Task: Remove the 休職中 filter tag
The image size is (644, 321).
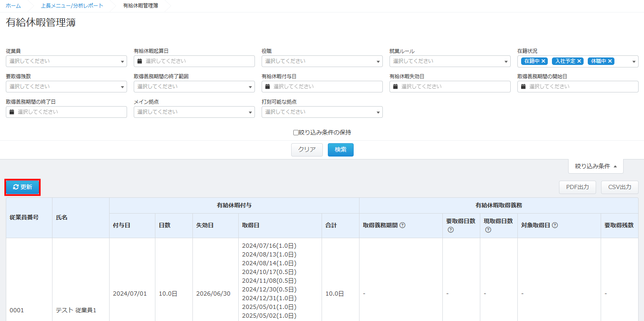Action: pos(610,61)
